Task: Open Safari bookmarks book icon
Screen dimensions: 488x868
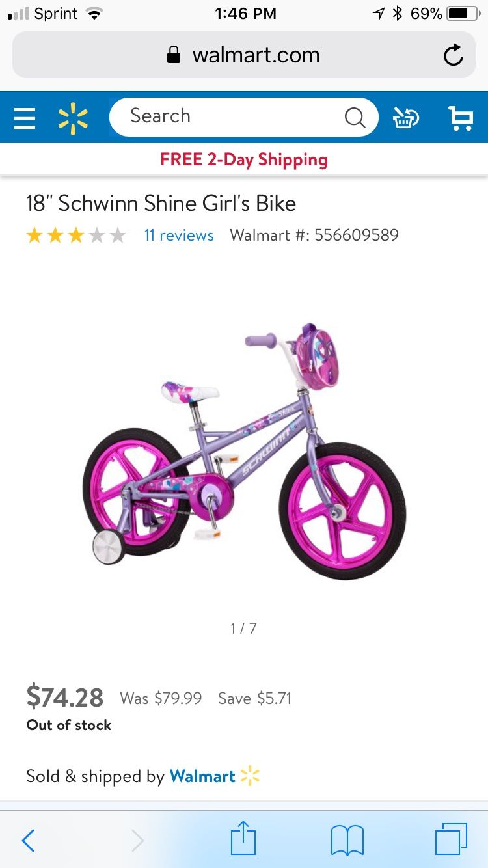Action: coord(347,840)
